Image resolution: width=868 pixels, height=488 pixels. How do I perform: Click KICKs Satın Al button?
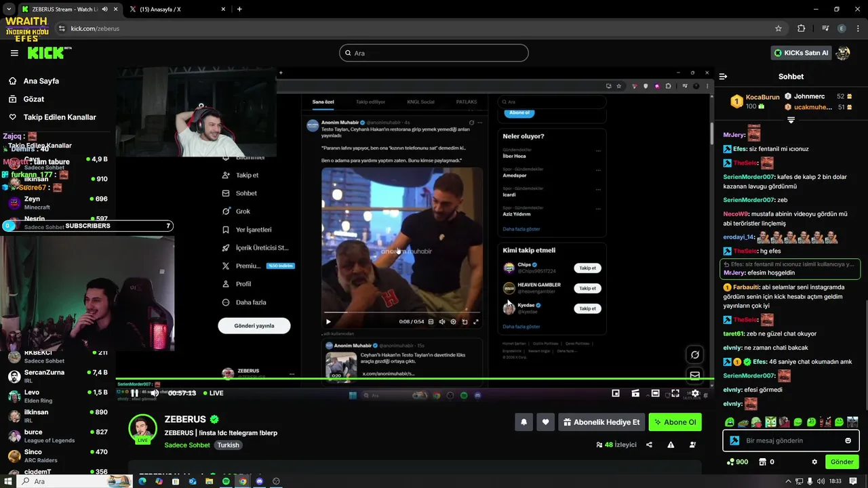[801, 53]
